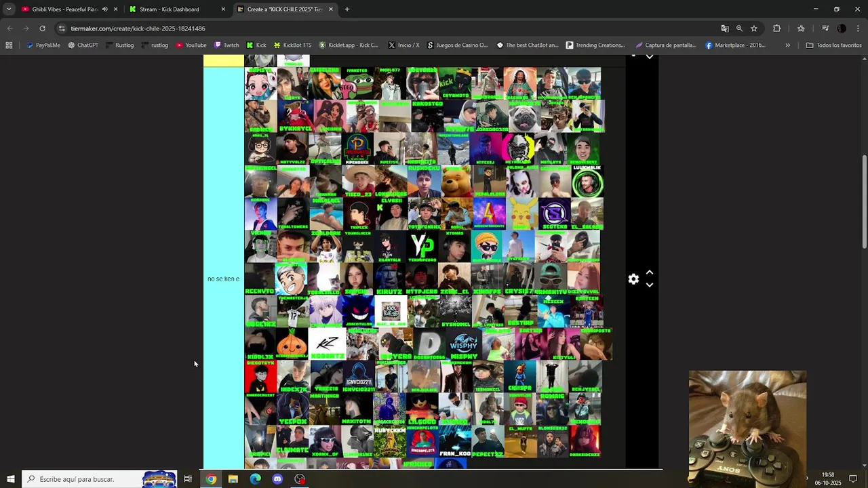Click the down arrow of the yellow tier row
This screenshot has width=868, height=488.
tap(650, 57)
